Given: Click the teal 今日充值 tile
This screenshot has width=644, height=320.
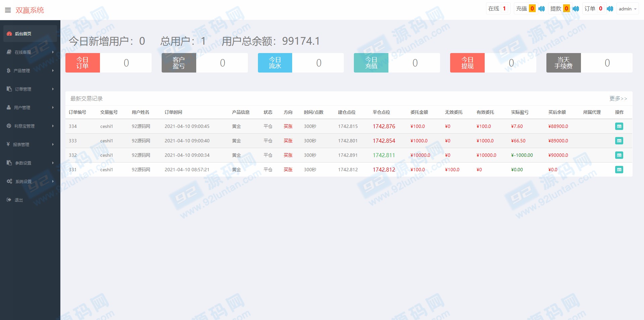Looking at the screenshot, I should pos(371,63).
